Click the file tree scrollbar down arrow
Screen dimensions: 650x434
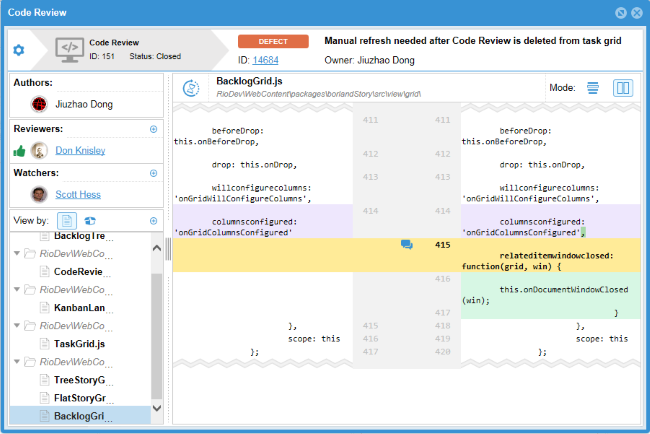pyautogui.click(x=157, y=409)
